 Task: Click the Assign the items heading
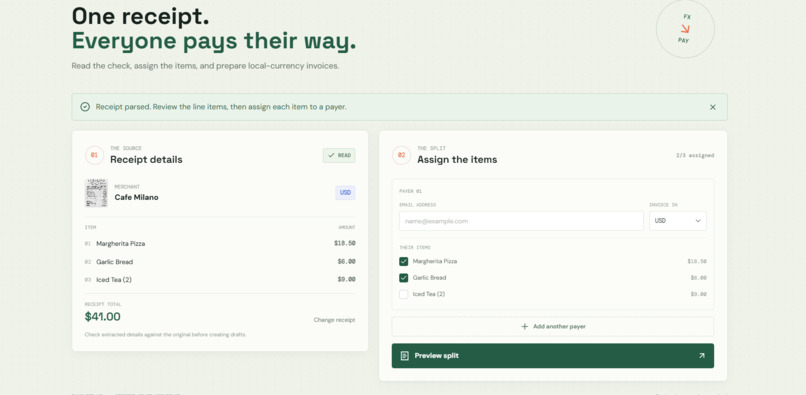(x=457, y=160)
